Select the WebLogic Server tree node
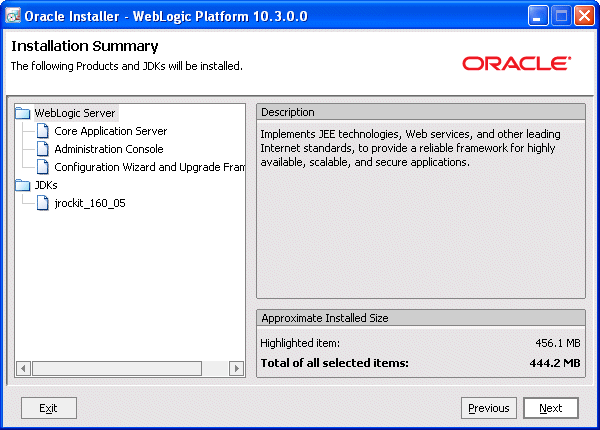 pos(75,113)
